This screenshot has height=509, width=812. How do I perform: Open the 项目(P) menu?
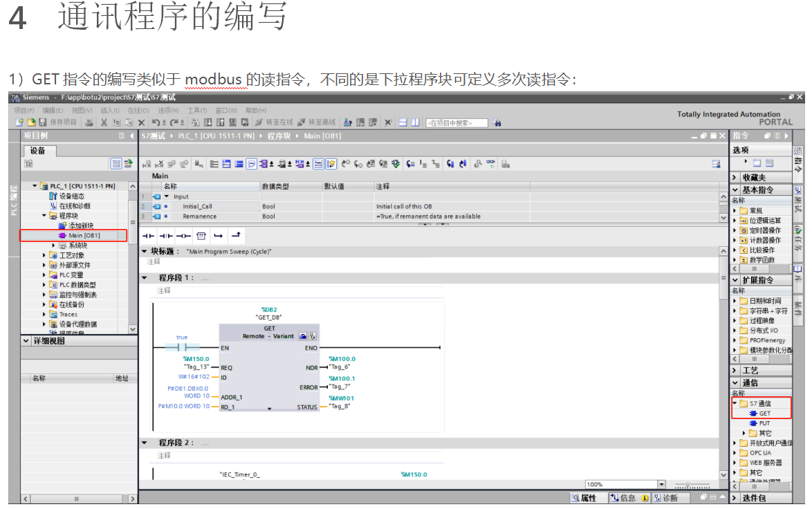click(24, 110)
